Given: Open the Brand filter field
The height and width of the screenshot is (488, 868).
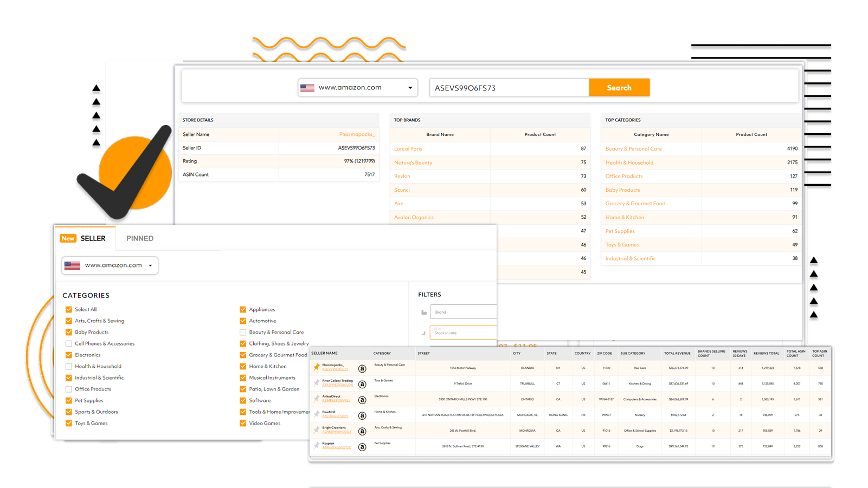Looking at the screenshot, I should coord(465,311).
